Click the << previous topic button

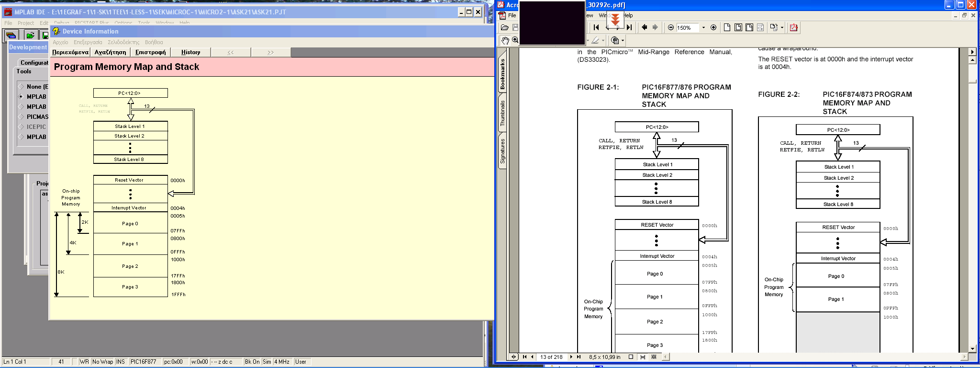(231, 52)
